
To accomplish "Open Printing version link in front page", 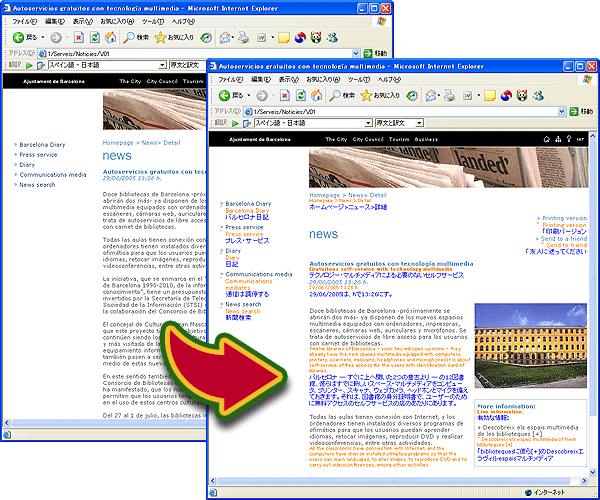I will [564, 218].
